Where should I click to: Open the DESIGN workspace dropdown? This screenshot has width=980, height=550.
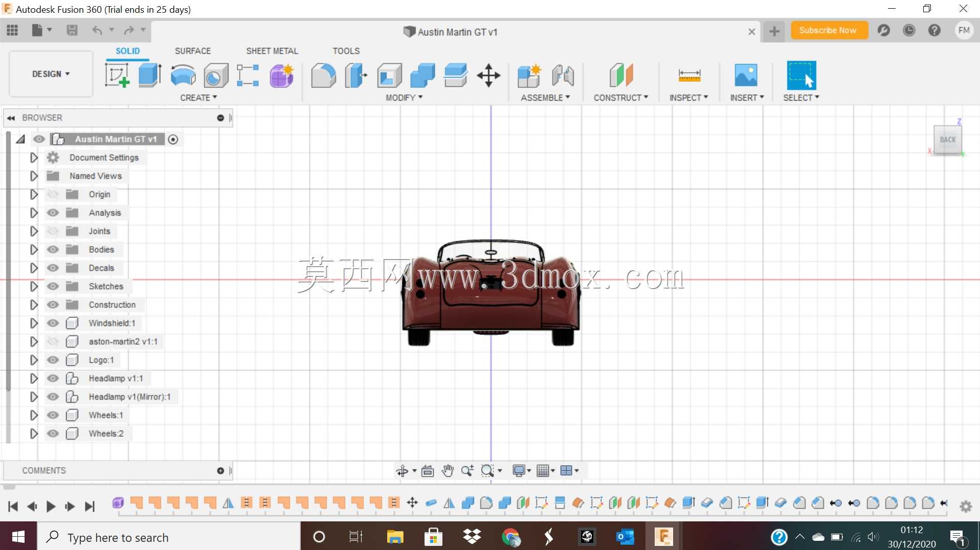coord(51,74)
